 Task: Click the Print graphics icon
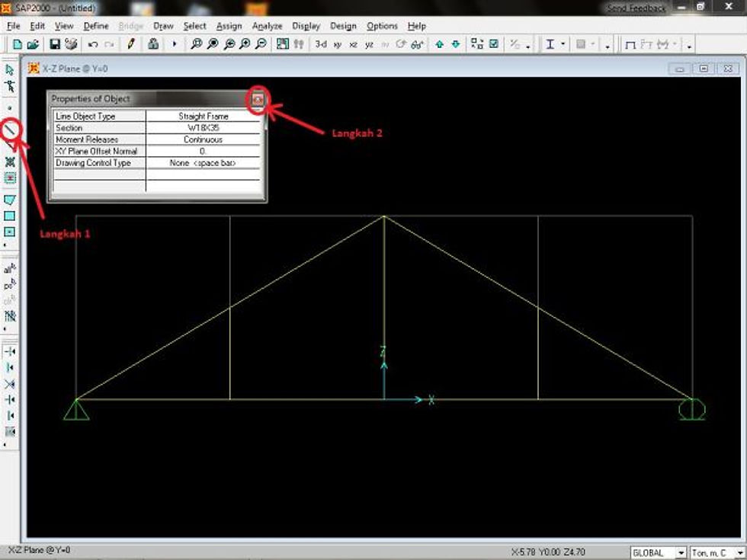(x=71, y=44)
